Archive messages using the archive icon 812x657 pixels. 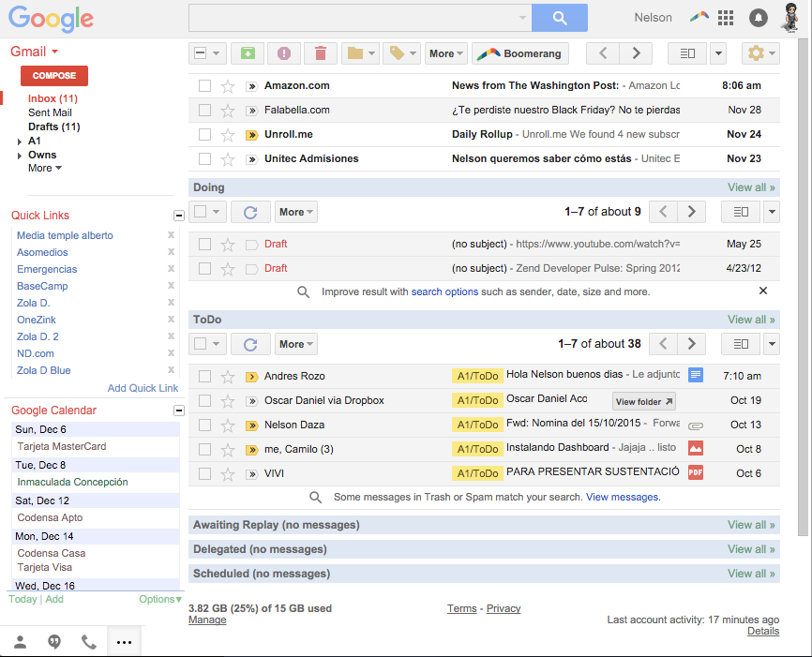(x=247, y=53)
